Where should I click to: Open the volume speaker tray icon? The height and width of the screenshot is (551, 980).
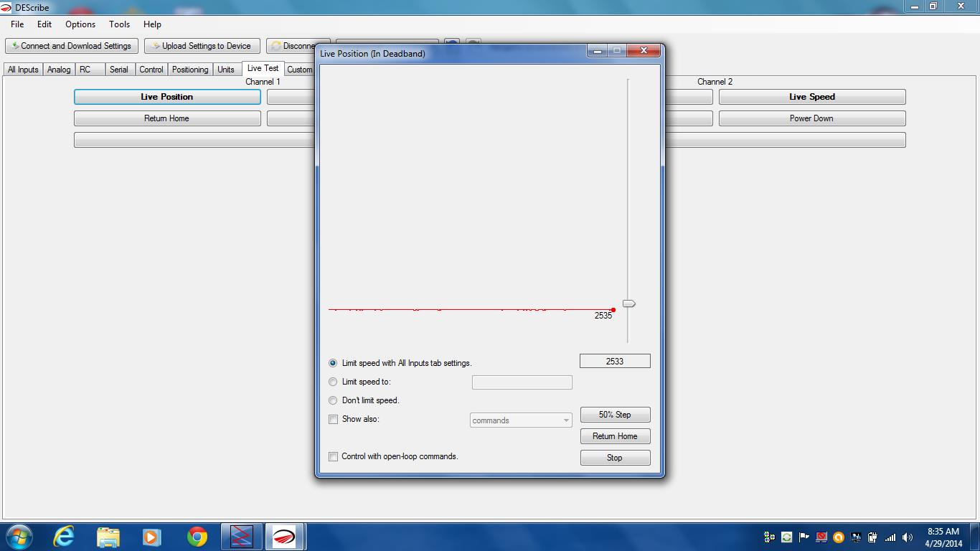tap(908, 537)
